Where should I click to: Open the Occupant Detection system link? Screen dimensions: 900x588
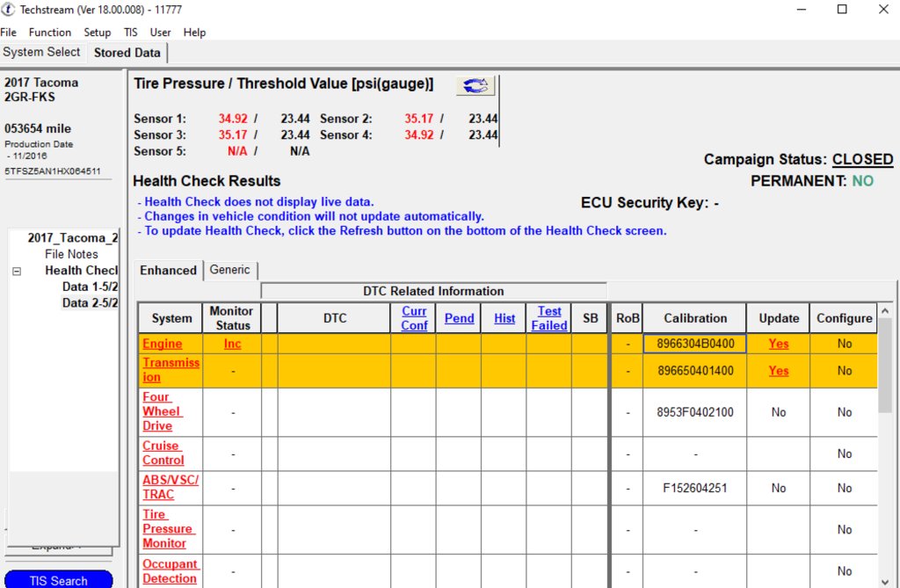170,571
